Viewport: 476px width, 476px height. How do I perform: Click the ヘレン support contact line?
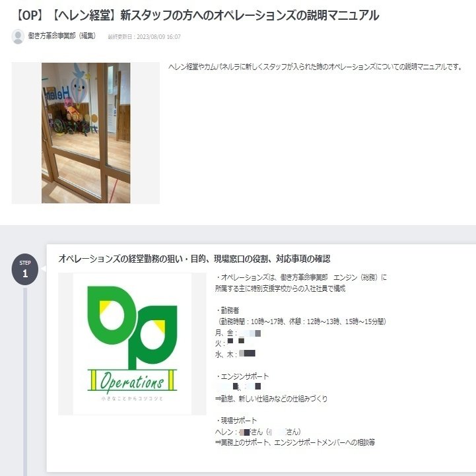258,432
